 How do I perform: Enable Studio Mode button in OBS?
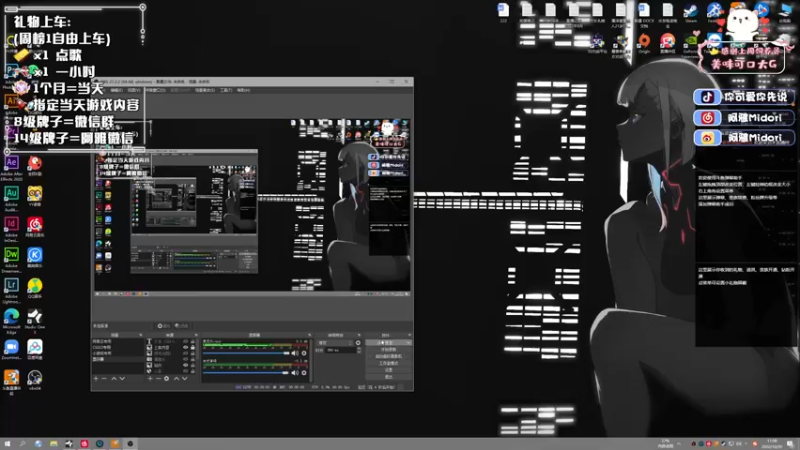pyautogui.click(x=389, y=363)
